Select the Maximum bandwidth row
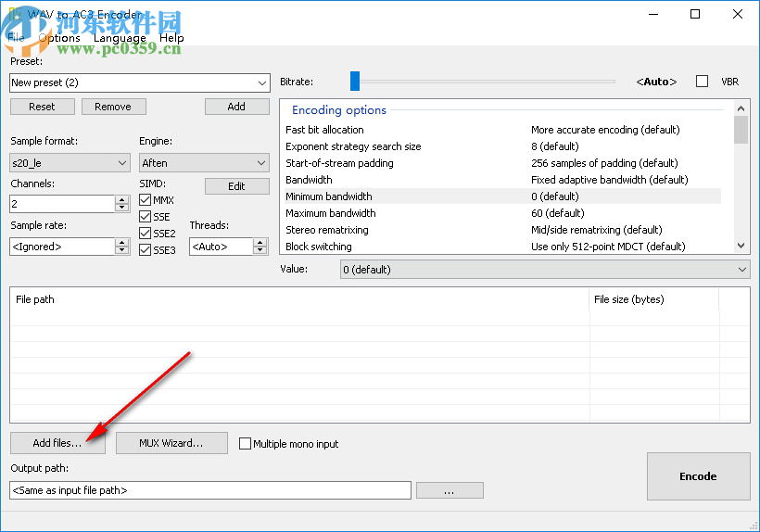The height and width of the screenshot is (532, 760). tap(502, 213)
